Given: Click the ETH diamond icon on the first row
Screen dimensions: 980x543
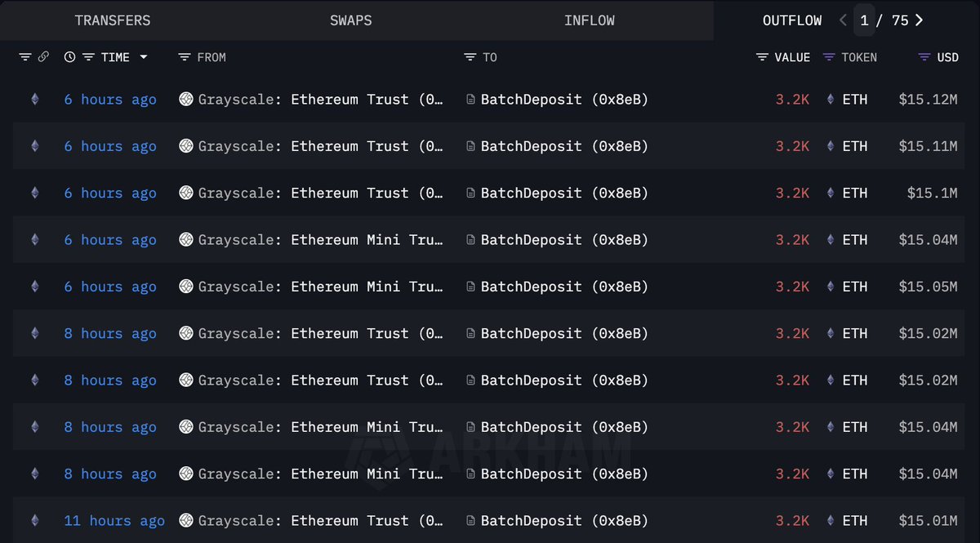Looking at the screenshot, I should pos(831,99).
